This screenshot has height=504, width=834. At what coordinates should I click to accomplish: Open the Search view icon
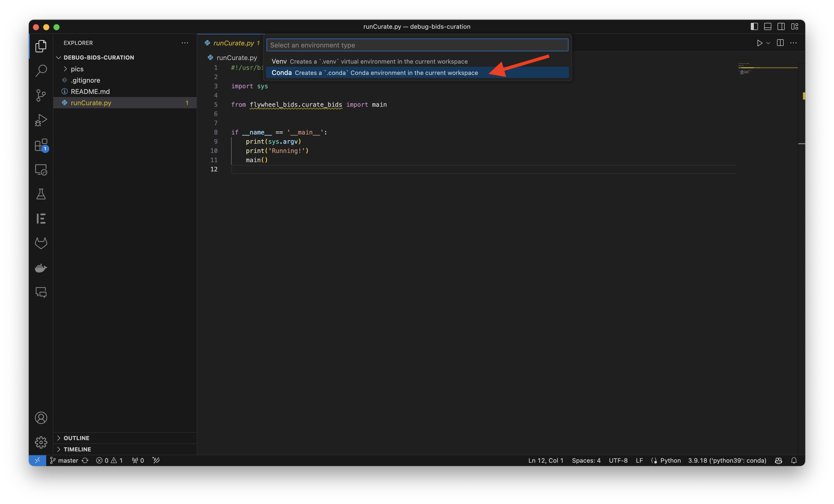41,70
